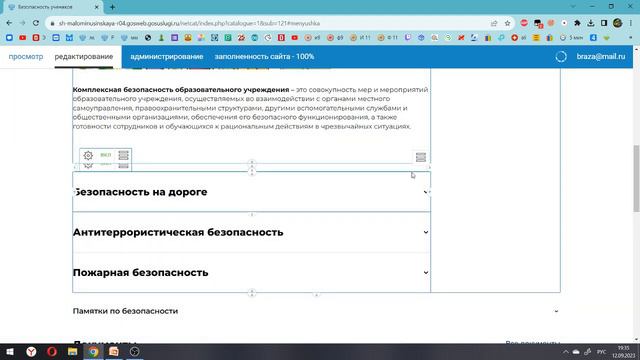
Task: Click page vertical scrollbar thumb
Action: [636, 178]
